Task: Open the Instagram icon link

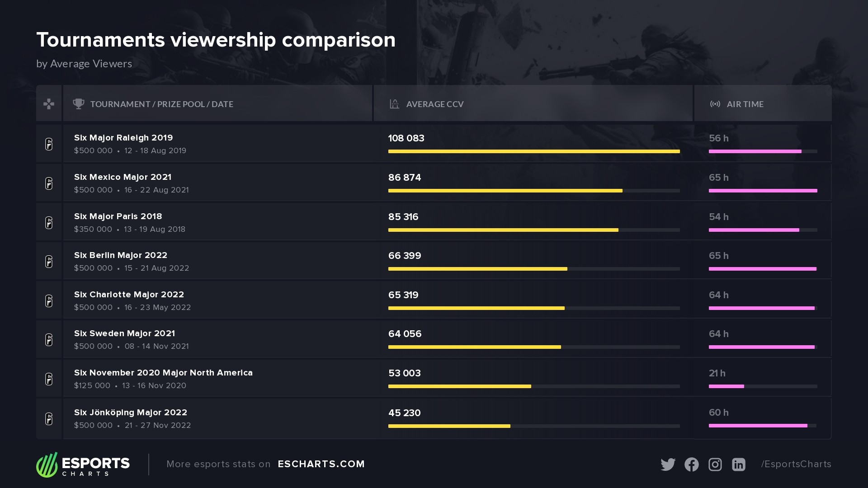Action: [x=715, y=465]
